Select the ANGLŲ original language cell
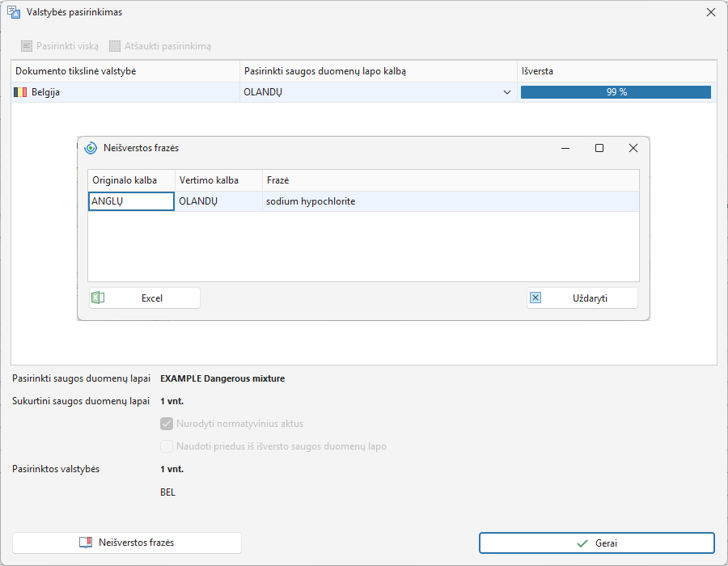 click(x=131, y=201)
